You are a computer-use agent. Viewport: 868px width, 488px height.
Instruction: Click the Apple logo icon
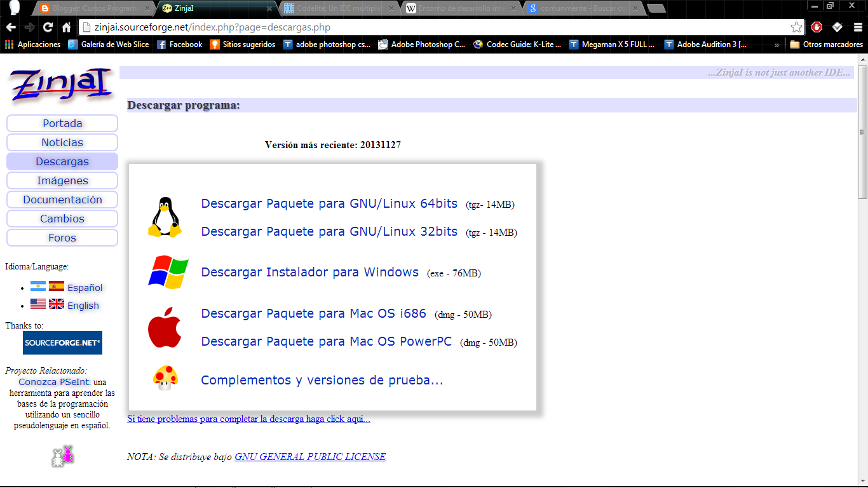(x=165, y=327)
